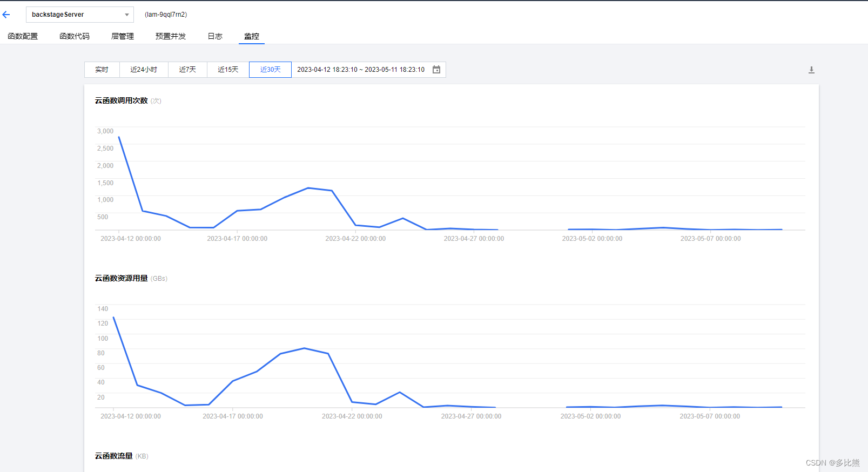
Task: Go to the 预置并发 tab
Action: point(171,36)
